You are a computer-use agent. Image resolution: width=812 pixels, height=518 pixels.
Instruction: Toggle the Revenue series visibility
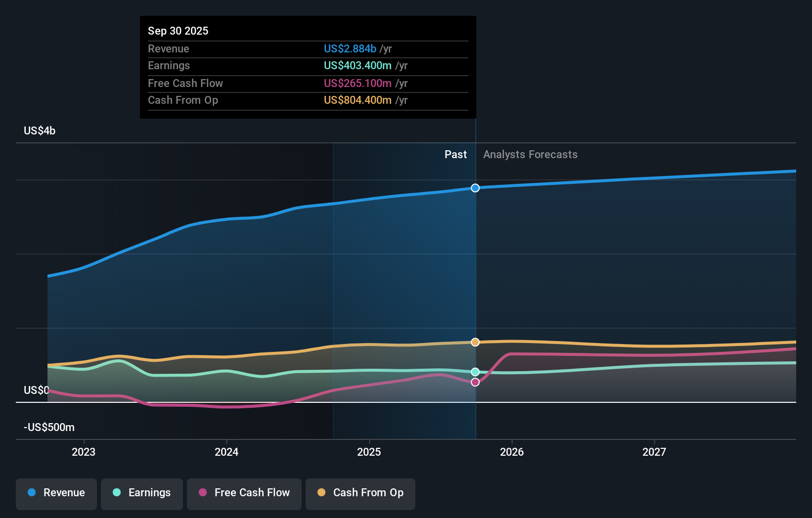click(x=56, y=493)
